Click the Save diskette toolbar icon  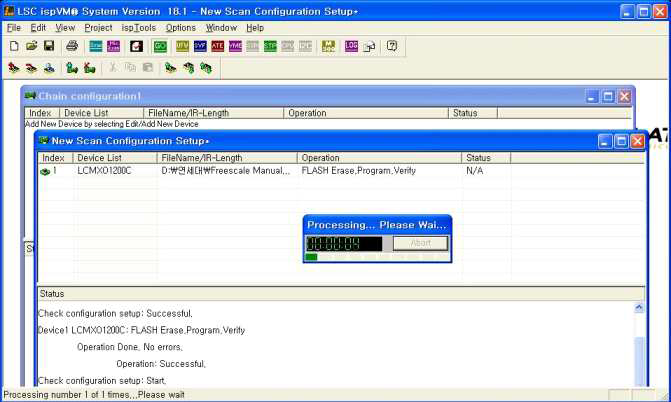[48, 46]
